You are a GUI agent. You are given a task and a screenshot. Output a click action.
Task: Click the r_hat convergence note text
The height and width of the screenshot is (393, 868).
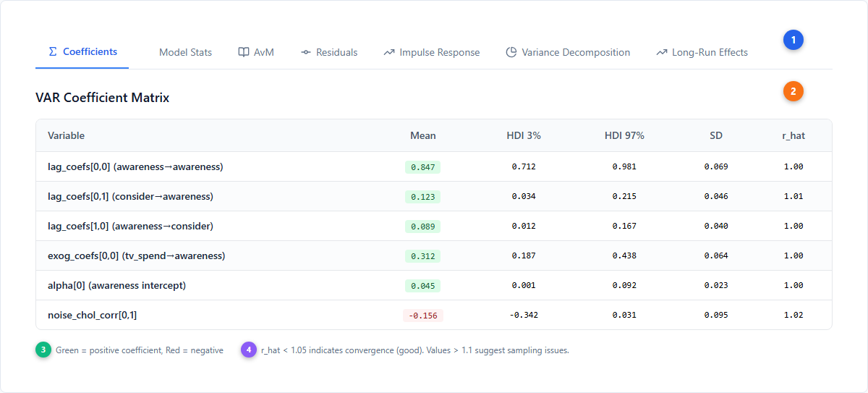415,350
